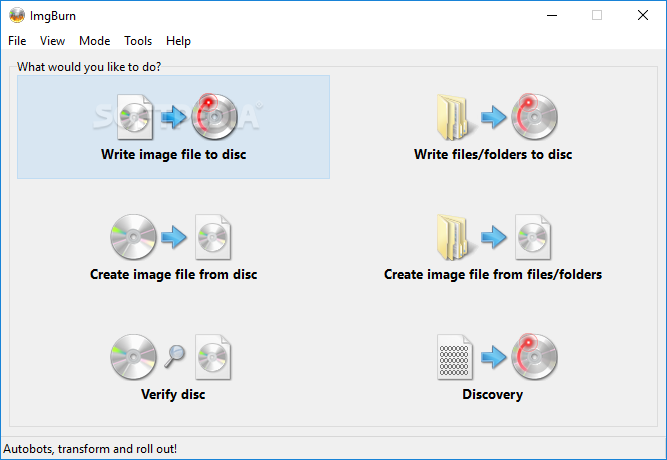Click the 'Verify disc' text label
The width and height of the screenshot is (667, 460).
[x=173, y=394]
